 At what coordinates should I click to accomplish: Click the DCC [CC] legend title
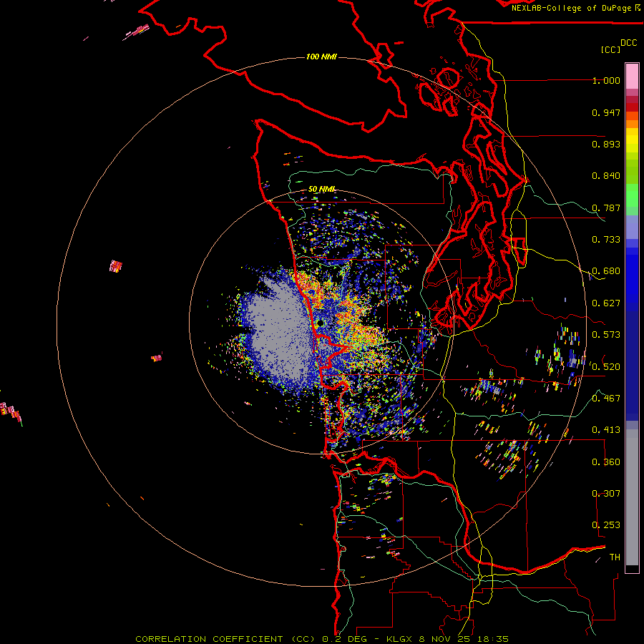(x=619, y=46)
